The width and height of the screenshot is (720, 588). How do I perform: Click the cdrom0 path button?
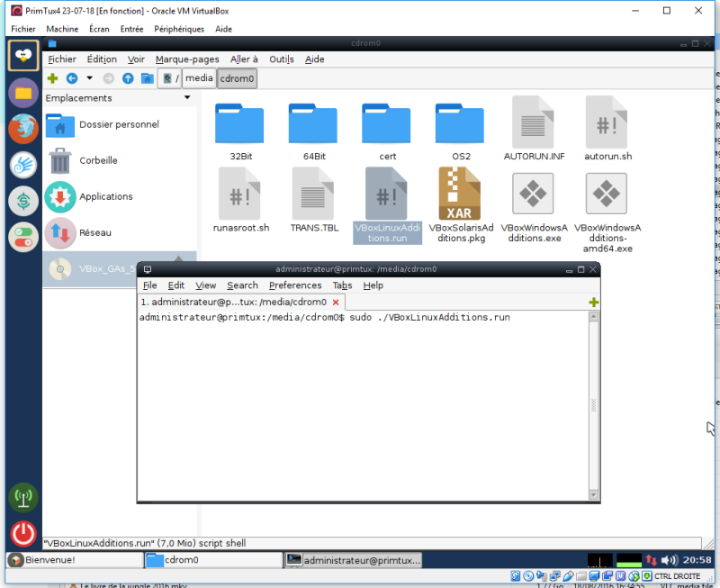[237, 78]
